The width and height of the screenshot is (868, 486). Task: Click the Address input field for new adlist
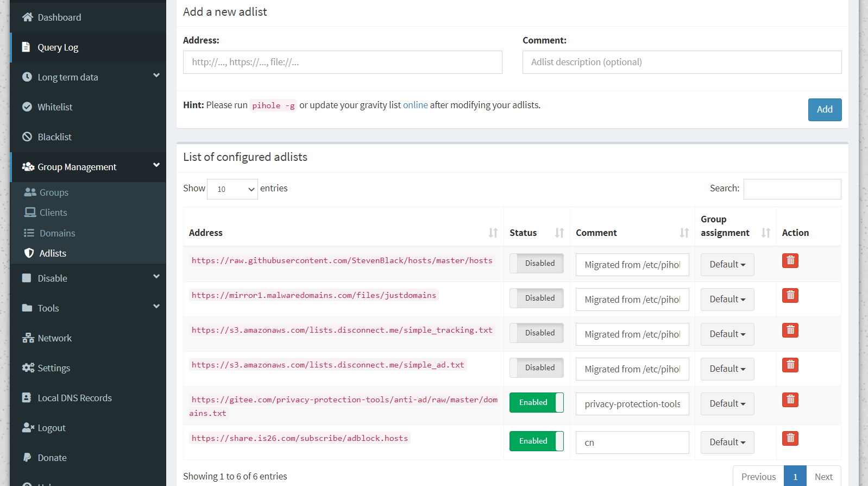pyautogui.click(x=342, y=63)
